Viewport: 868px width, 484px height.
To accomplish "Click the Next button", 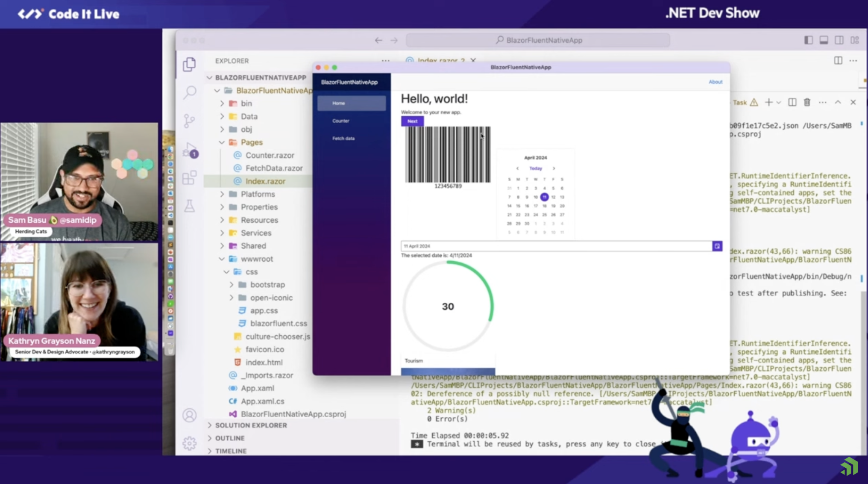I will [412, 121].
